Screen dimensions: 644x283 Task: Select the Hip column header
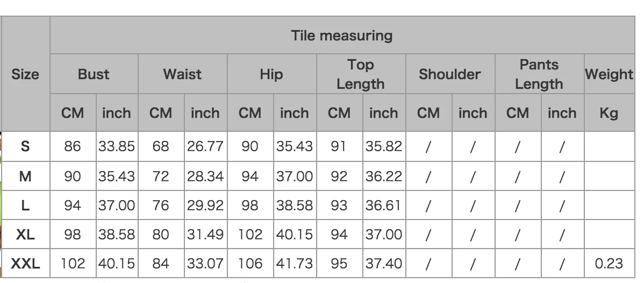pos(271,74)
